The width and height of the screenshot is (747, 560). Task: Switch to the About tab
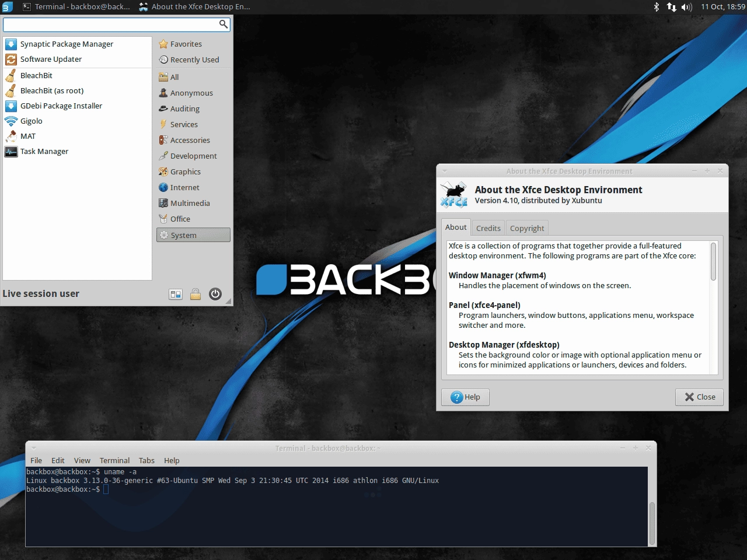(456, 228)
